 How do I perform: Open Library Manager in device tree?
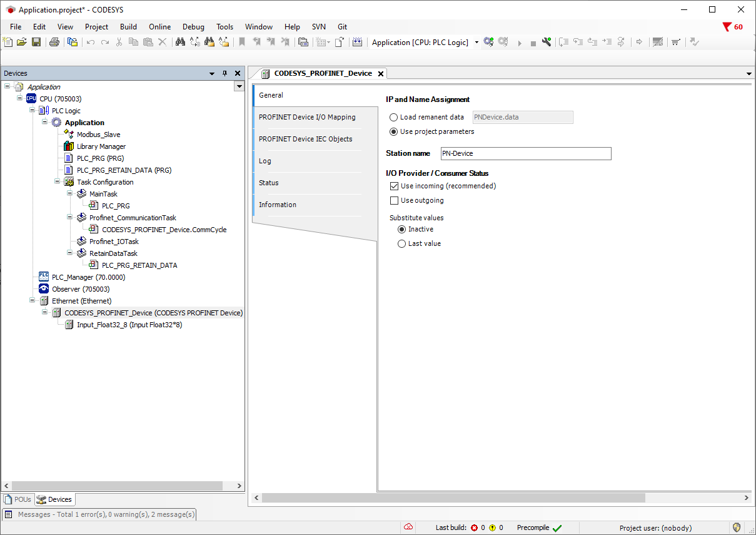(101, 146)
